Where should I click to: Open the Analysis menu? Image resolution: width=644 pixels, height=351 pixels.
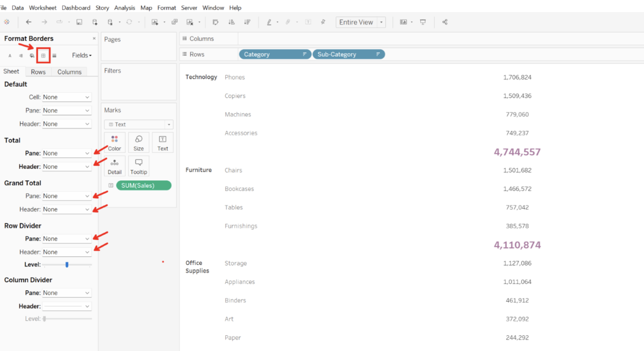coord(125,8)
